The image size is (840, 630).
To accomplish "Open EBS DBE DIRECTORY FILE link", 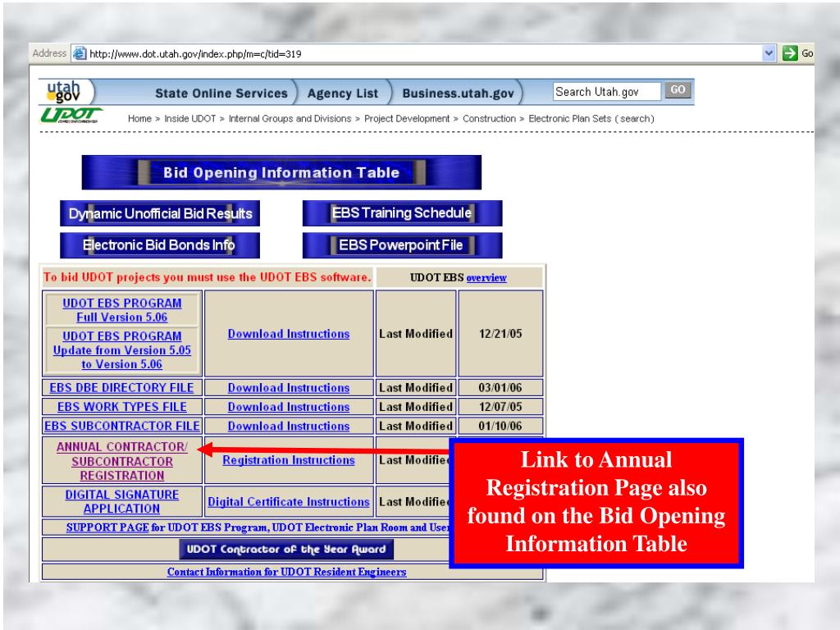I will (121, 388).
